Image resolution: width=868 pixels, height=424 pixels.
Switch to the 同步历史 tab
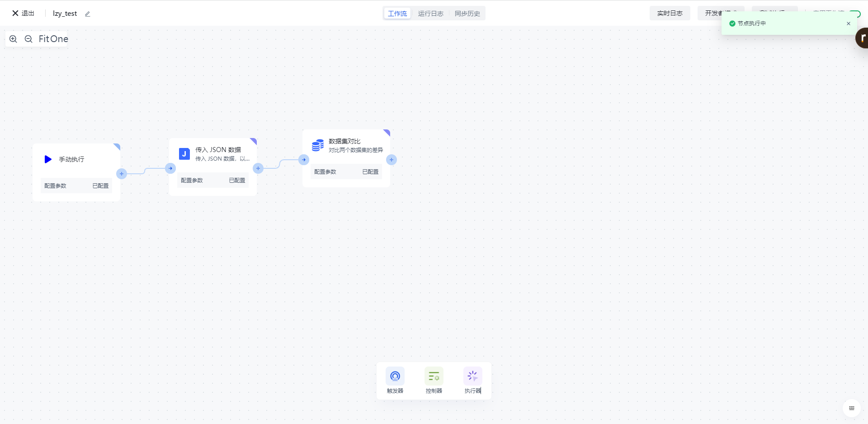(x=467, y=14)
